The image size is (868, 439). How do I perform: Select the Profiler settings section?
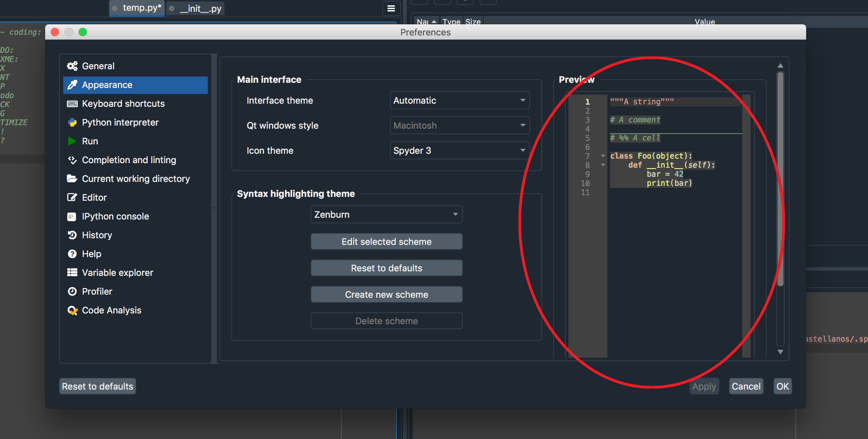(97, 291)
